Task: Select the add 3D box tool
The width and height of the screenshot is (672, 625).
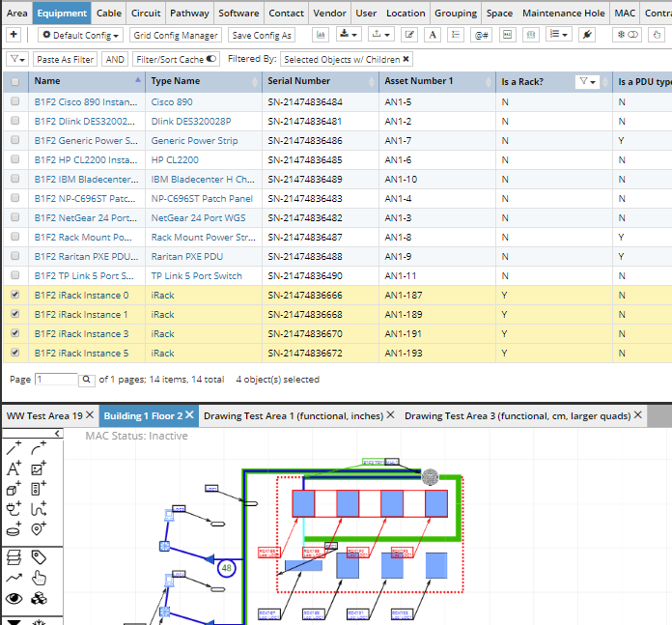Action: click(x=14, y=489)
